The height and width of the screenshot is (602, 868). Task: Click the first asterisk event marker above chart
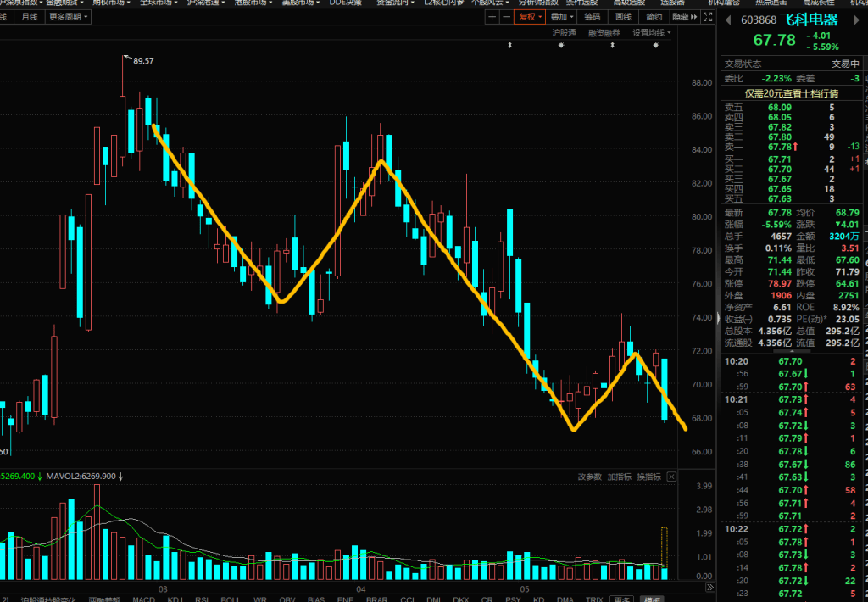click(561, 46)
